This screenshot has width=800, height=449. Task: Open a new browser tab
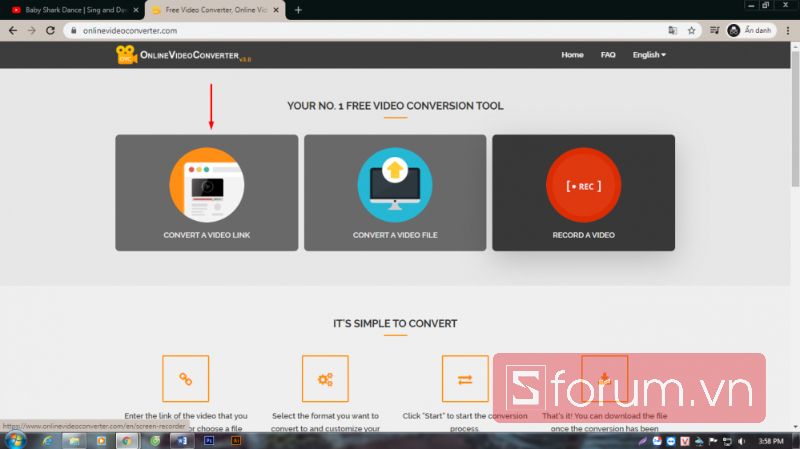[x=298, y=10]
